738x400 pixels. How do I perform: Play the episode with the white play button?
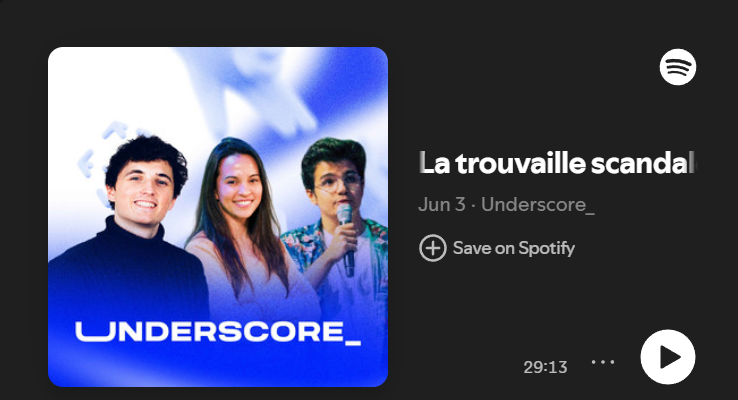point(668,357)
